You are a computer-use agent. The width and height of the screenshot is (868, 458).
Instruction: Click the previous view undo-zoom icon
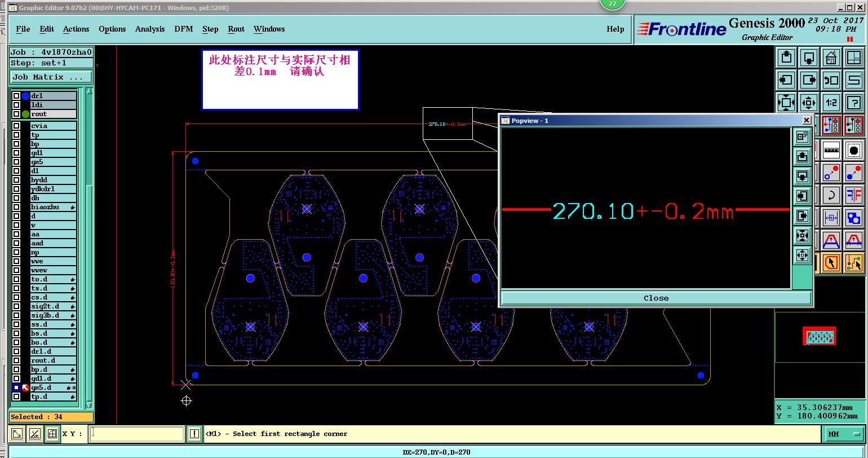pos(831,80)
